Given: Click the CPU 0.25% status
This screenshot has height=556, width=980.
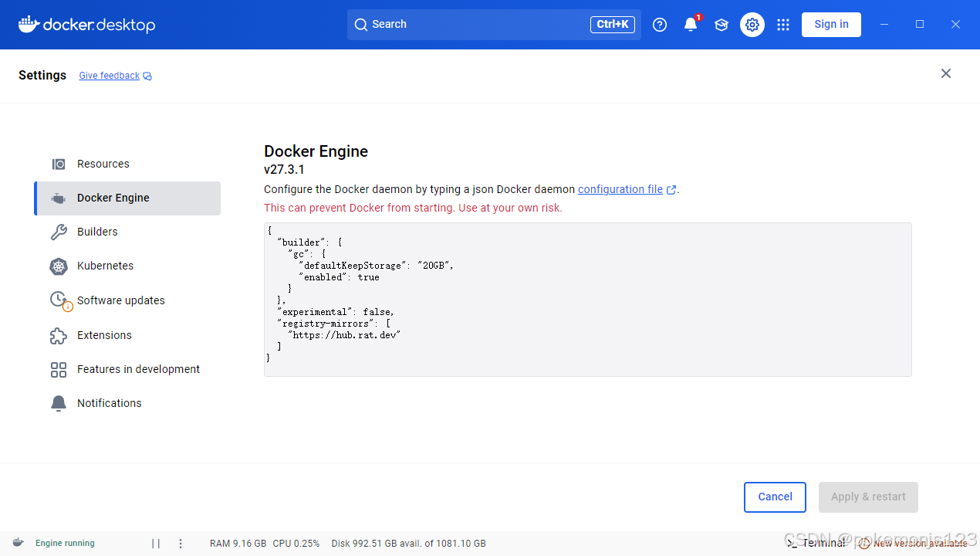Looking at the screenshot, I should click(x=296, y=544).
